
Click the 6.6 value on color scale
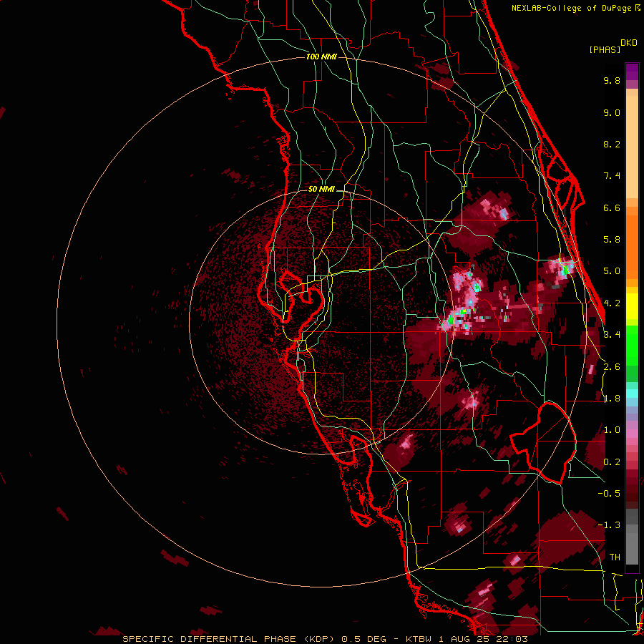tap(612, 208)
